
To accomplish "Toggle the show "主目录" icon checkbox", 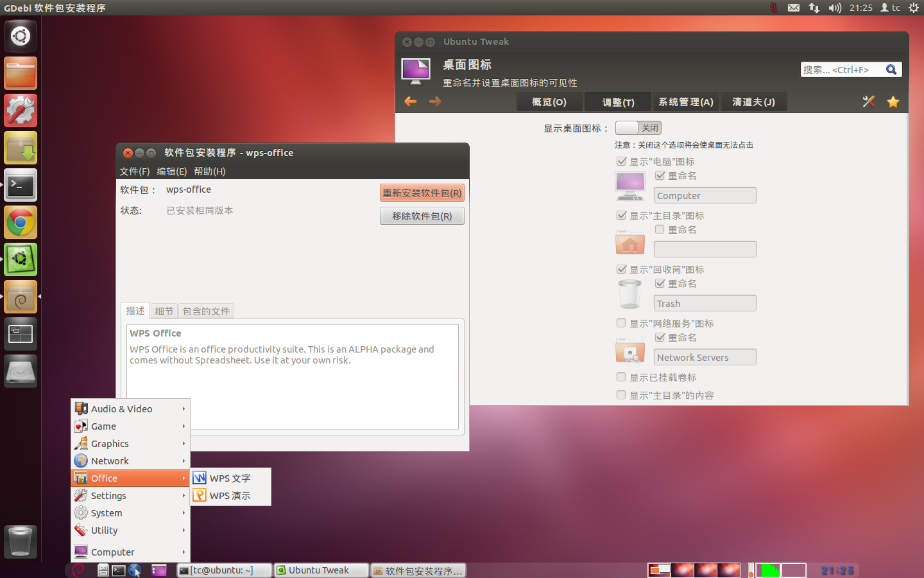I will [x=621, y=215].
